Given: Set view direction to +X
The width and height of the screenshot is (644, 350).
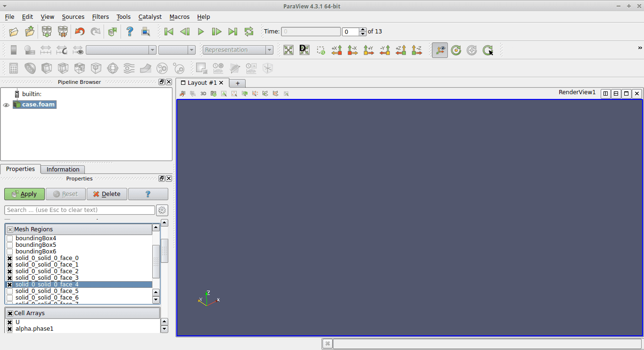Looking at the screenshot, I should click(x=337, y=50).
